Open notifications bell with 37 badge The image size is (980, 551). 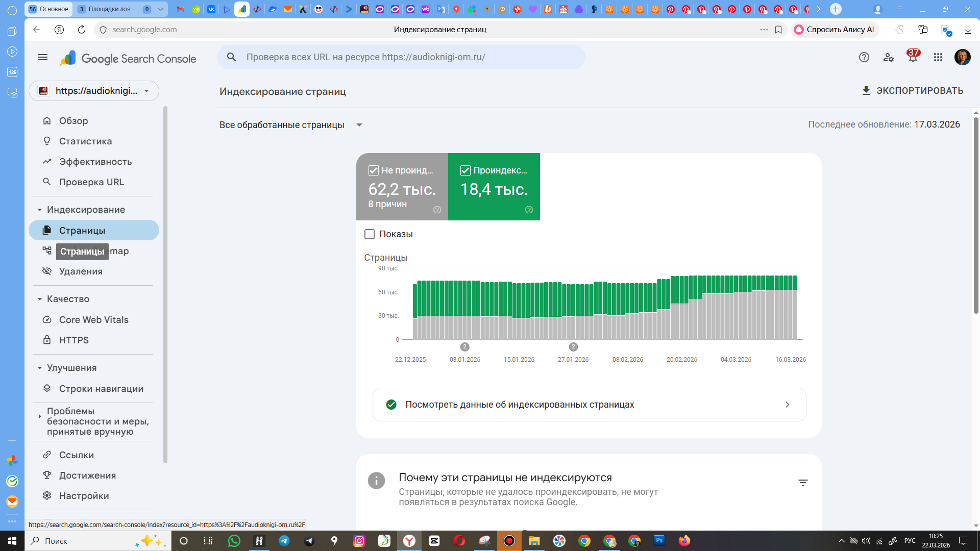tap(913, 57)
